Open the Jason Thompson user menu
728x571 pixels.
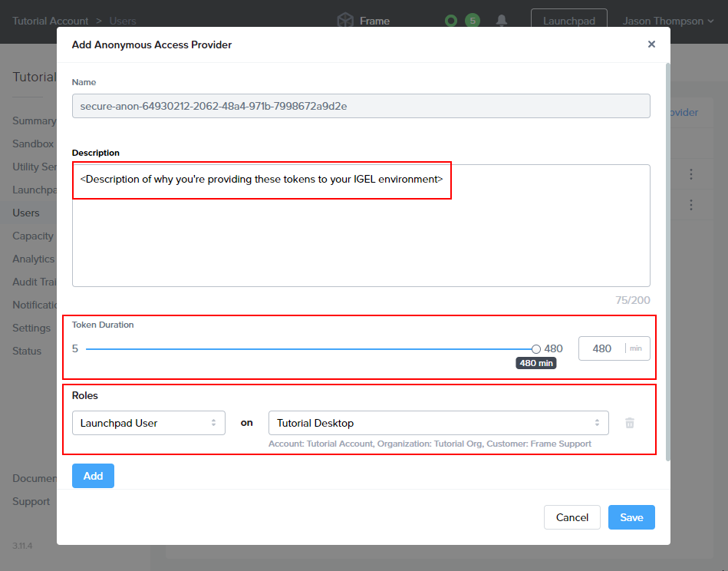click(662, 21)
